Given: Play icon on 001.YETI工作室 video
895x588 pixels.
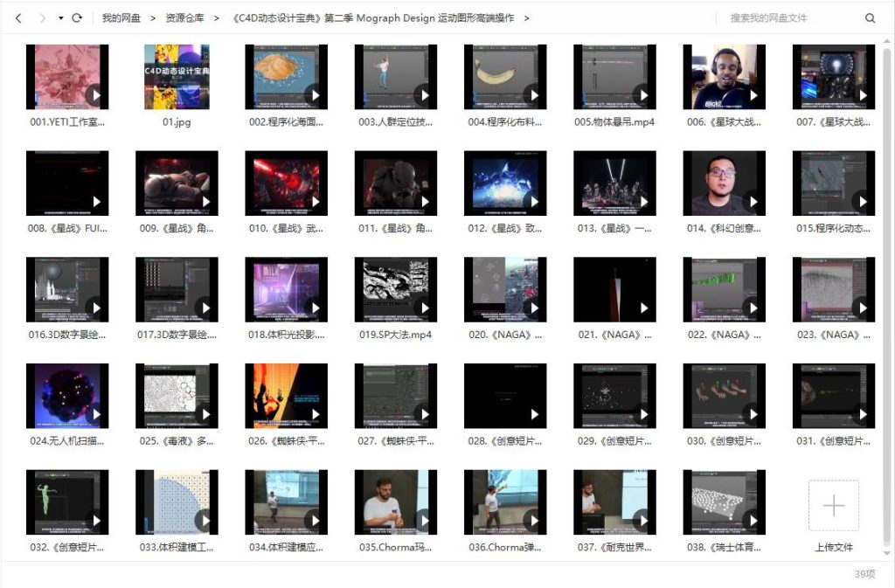Looking at the screenshot, I should (x=95, y=94).
